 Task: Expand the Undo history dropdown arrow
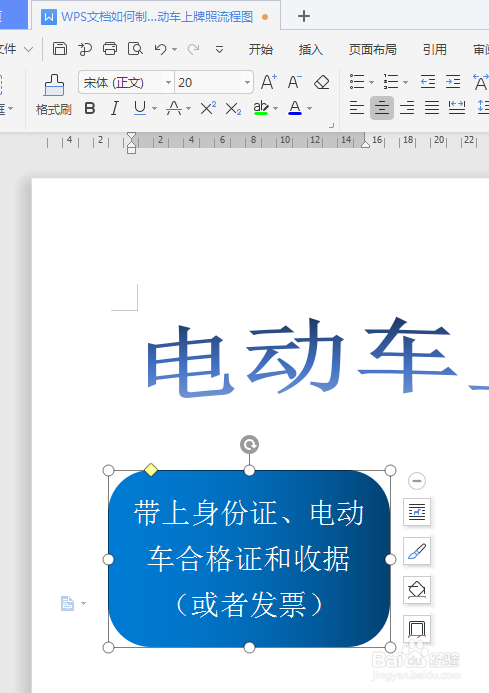click(175, 50)
